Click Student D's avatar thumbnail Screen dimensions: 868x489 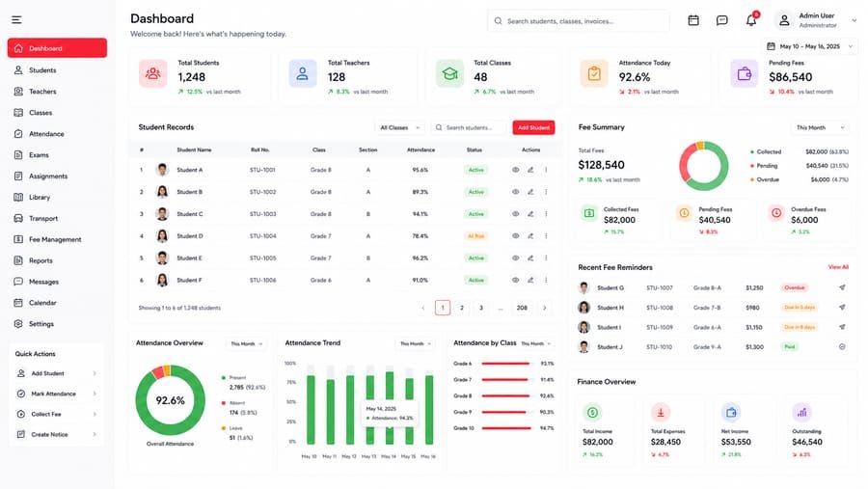click(162, 236)
